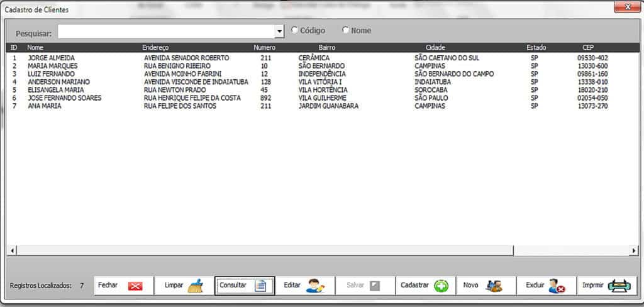Click the Bairro column header
644x307 pixels.
tap(327, 48)
